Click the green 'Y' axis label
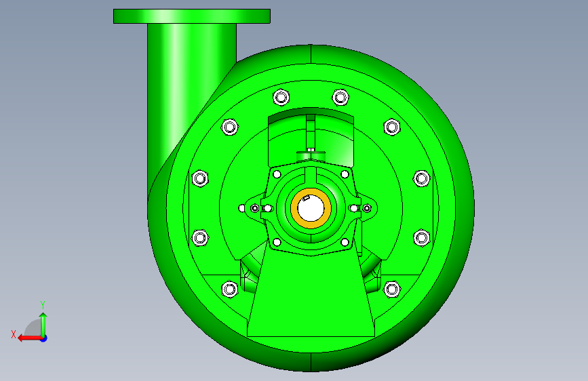This screenshot has height=381, width=588. coord(43,305)
